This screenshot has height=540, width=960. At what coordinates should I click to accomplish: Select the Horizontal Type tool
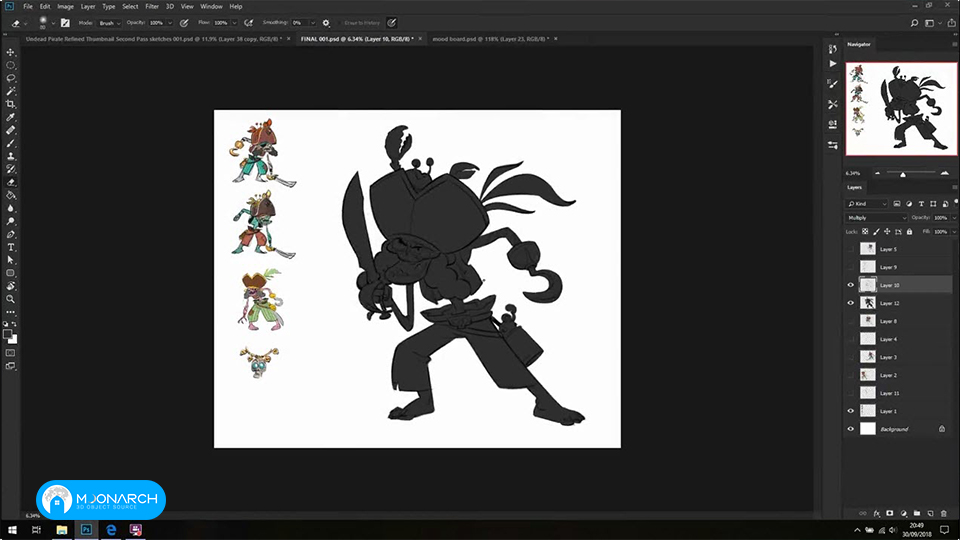[10, 247]
